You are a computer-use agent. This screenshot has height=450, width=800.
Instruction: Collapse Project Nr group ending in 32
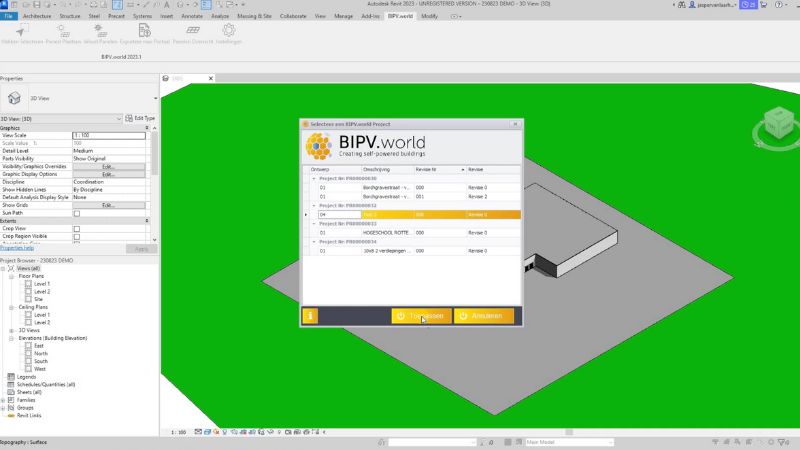click(314, 206)
